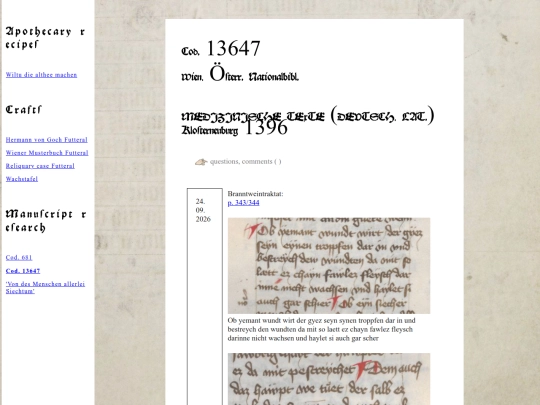The image size is (540, 405).
Task: Open 'Von des Menschen allerlei Siechtum' link
Action: pyautogui.click(x=45, y=287)
